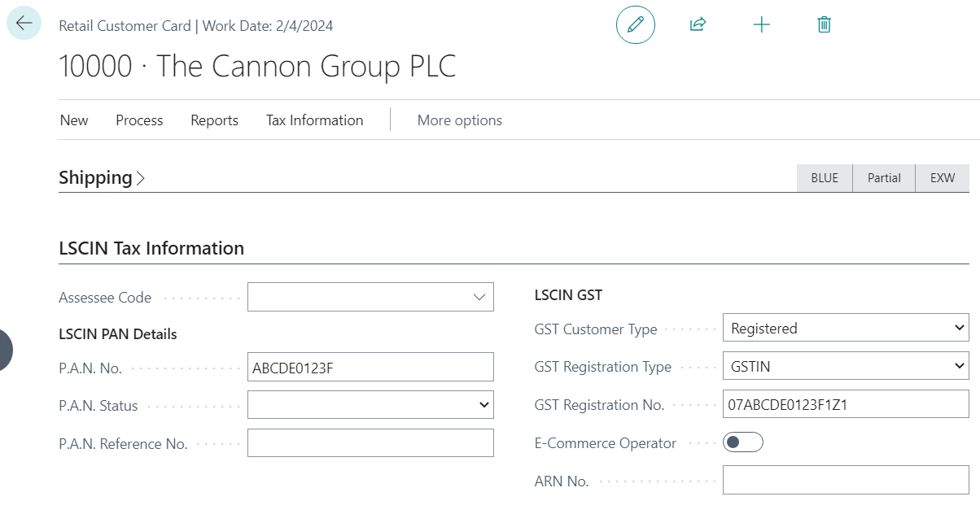The height and width of the screenshot is (514, 980).
Task: Click the P.A.N. No. input field
Action: [x=370, y=368]
